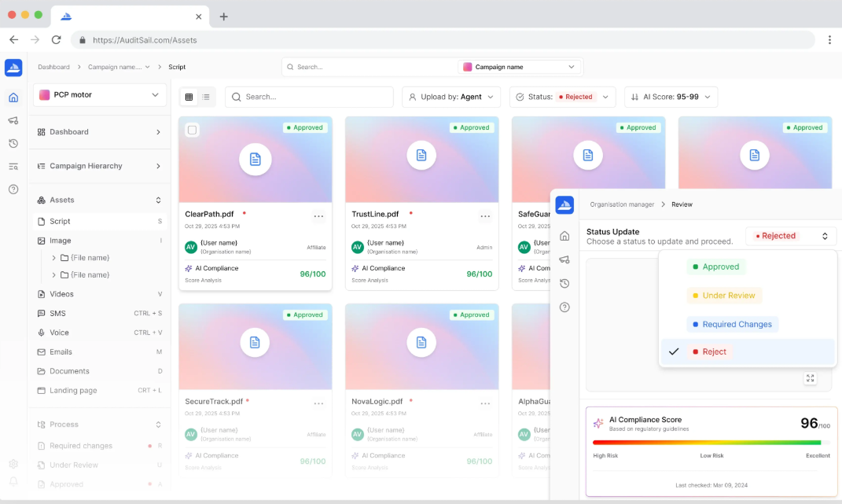842x504 pixels.
Task: Click the home icon in the left rail
Action: coord(13,97)
